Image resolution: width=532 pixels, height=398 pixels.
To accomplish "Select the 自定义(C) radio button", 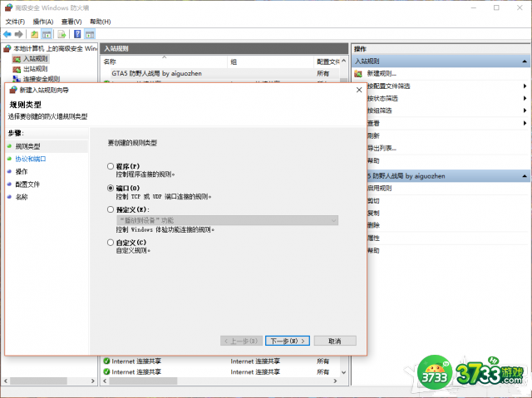I will tap(111, 243).
